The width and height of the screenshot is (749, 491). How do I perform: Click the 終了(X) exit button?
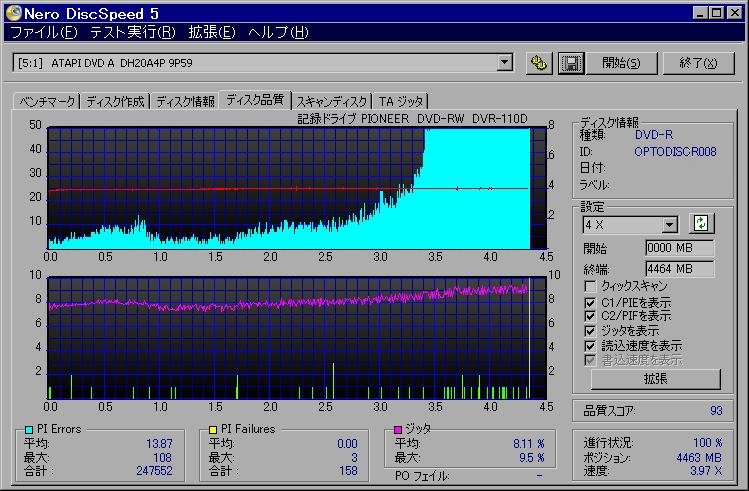(x=698, y=63)
